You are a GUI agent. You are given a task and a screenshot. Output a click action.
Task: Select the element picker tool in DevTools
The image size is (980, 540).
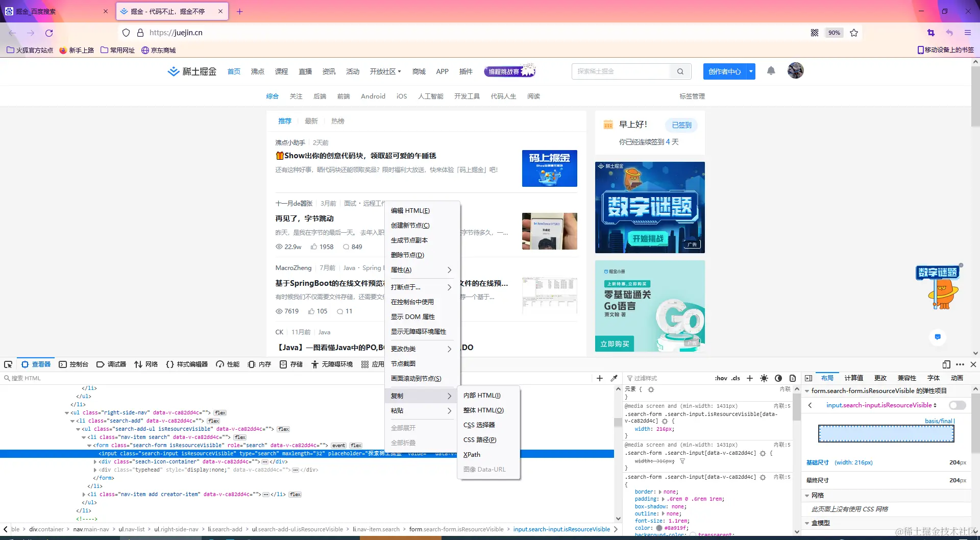coord(8,364)
